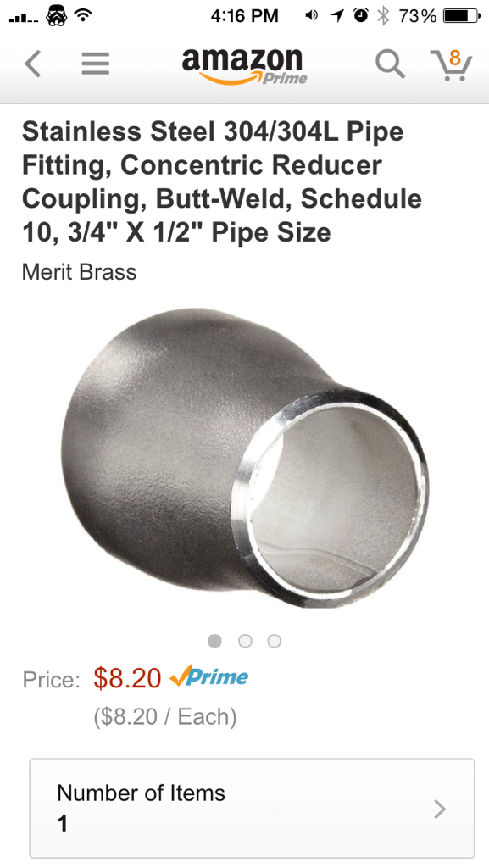
Task: Tap the ($8.20 / Each) unit price
Action: coord(165,716)
